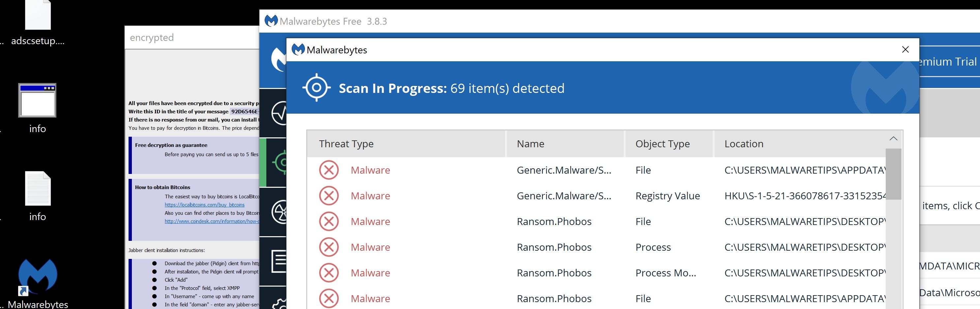Sort by the Name column header
This screenshot has height=309, width=980.
point(530,144)
